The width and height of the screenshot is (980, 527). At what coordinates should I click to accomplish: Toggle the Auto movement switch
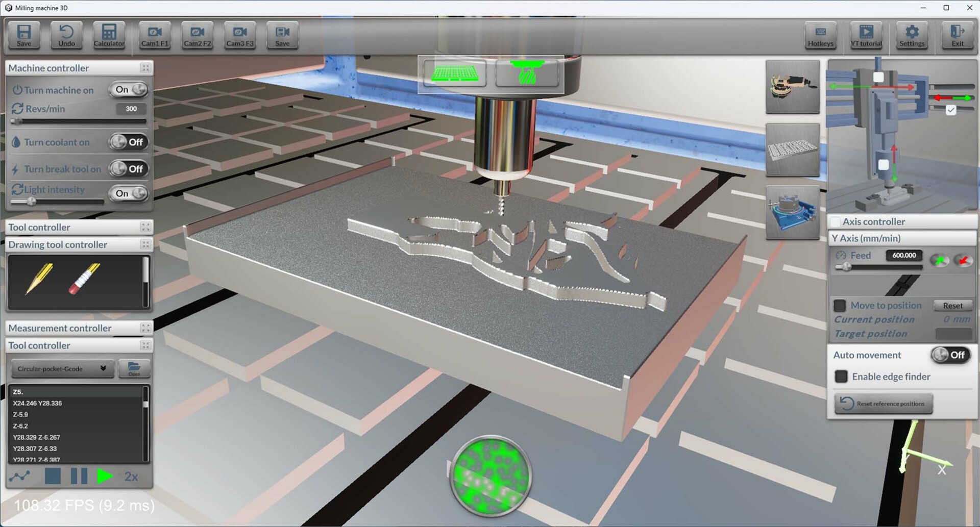coord(950,355)
